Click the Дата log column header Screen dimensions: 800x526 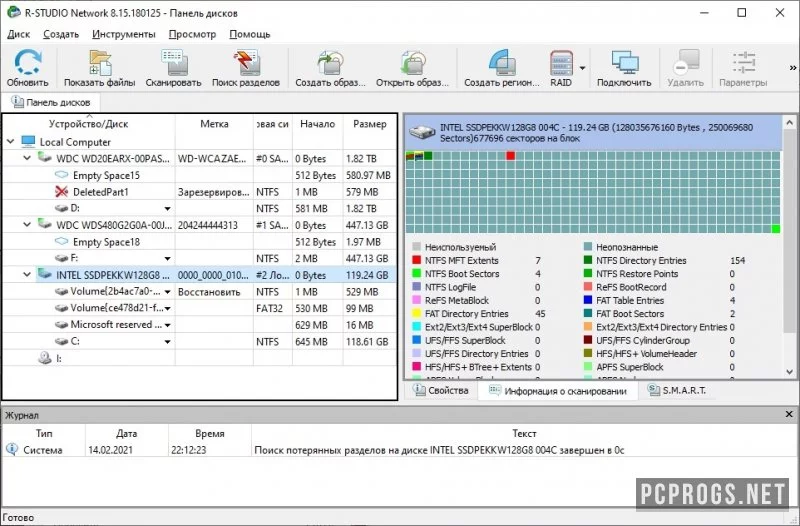click(127, 433)
